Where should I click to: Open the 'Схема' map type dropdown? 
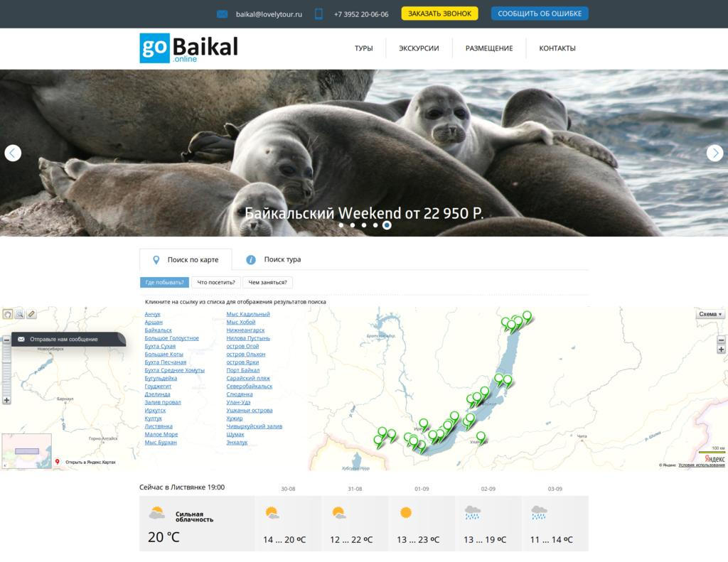(x=710, y=314)
